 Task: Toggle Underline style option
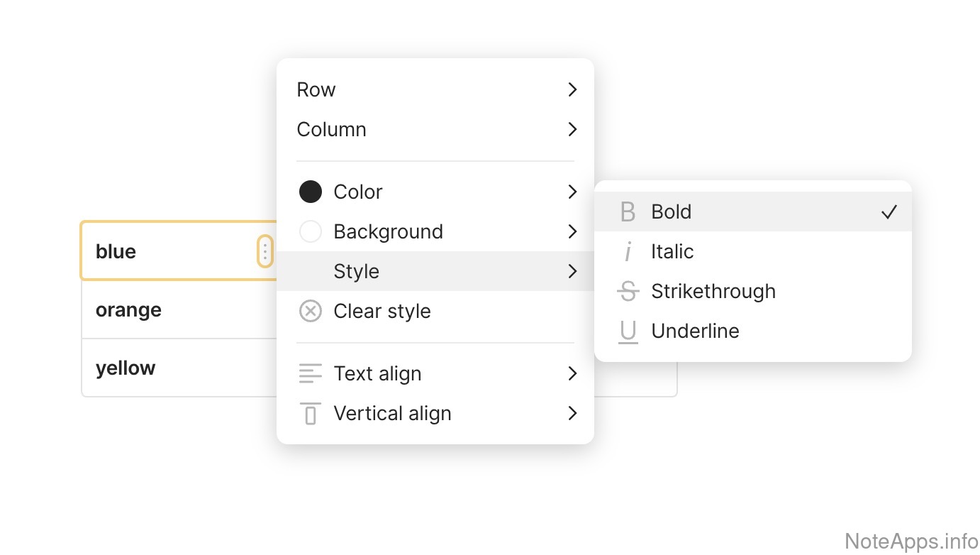click(x=695, y=331)
